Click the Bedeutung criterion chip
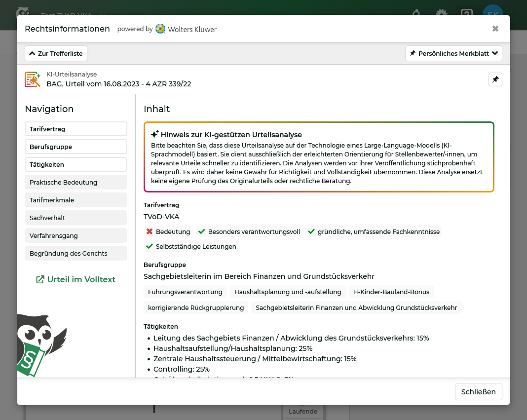Screen dimensions: 527x420 coord(168,231)
